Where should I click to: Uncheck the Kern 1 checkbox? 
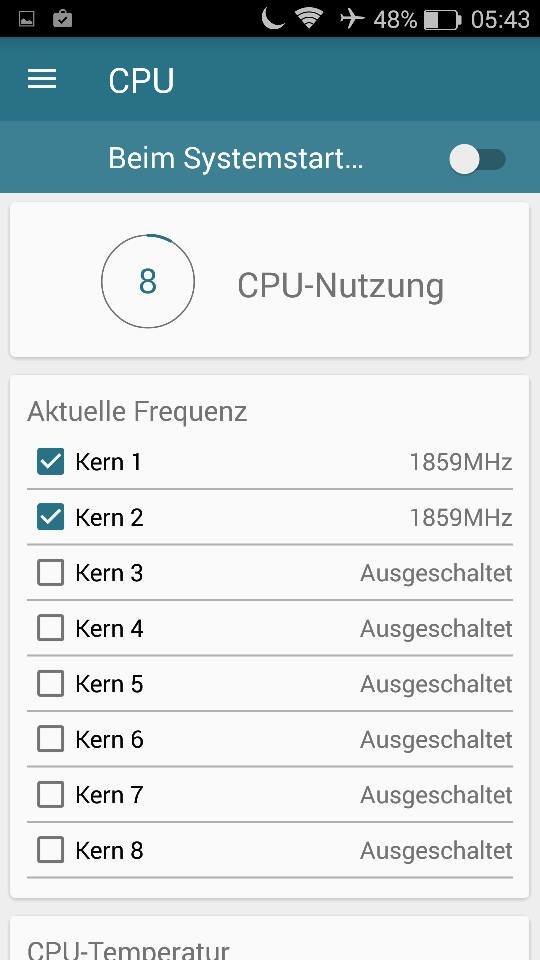(x=50, y=462)
